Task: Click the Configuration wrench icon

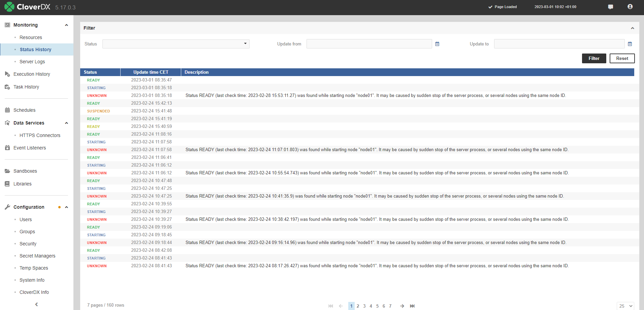Action: (x=7, y=207)
